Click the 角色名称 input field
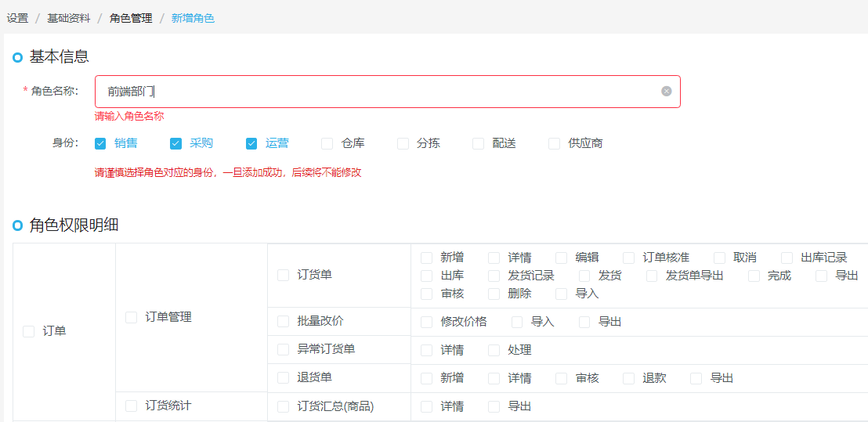This screenshot has height=422, width=868. tap(388, 92)
